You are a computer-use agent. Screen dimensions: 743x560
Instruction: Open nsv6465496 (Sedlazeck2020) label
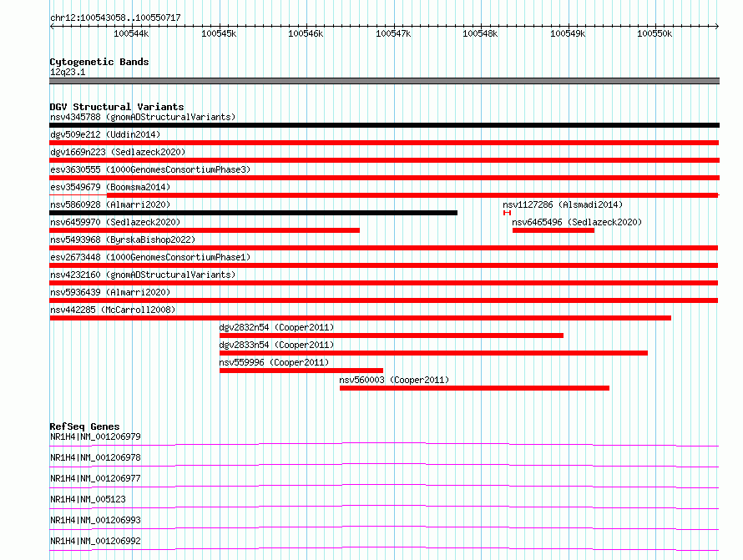[577, 222]
